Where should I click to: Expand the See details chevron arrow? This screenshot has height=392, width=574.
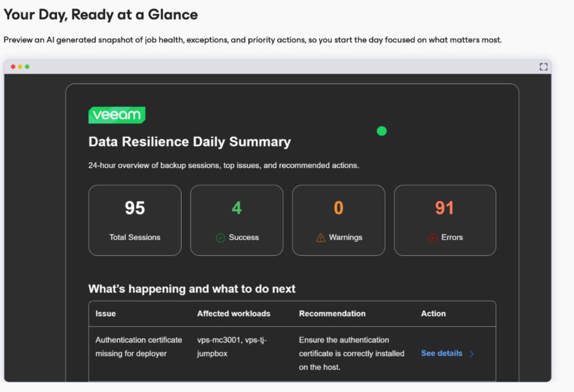coord(471,354)
